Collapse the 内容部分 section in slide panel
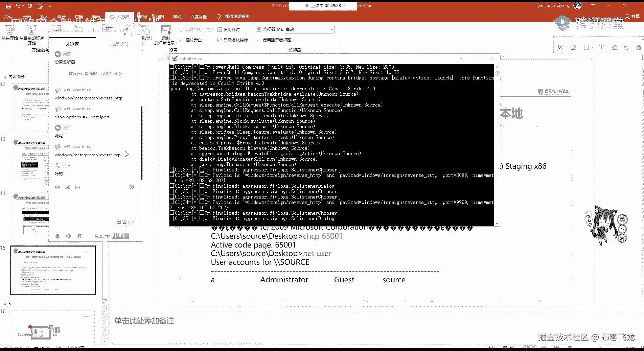 (5, 77)
